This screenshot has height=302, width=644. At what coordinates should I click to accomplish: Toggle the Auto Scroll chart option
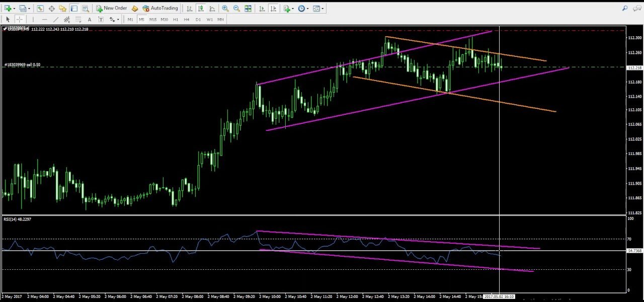click(x=262, y=9)
